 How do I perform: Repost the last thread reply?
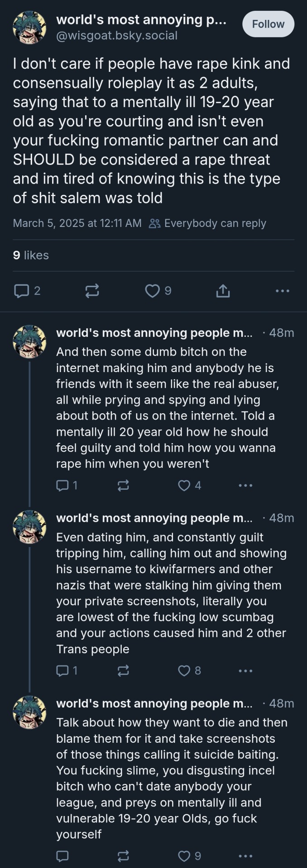[123, 856]
